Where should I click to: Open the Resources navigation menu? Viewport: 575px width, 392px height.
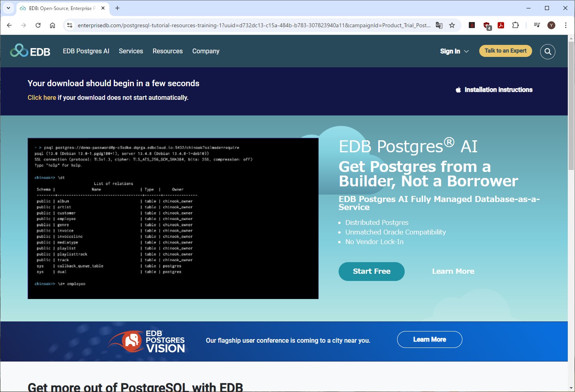point(167,51)
